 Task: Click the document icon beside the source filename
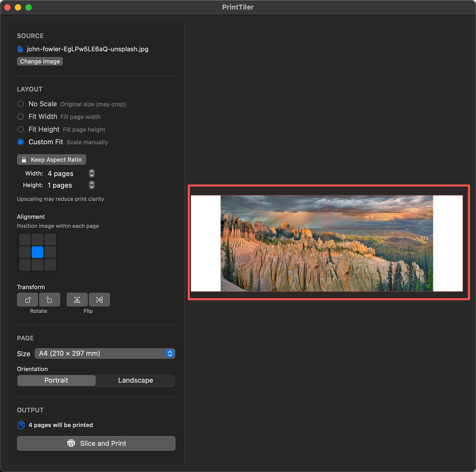pos(20,49)
